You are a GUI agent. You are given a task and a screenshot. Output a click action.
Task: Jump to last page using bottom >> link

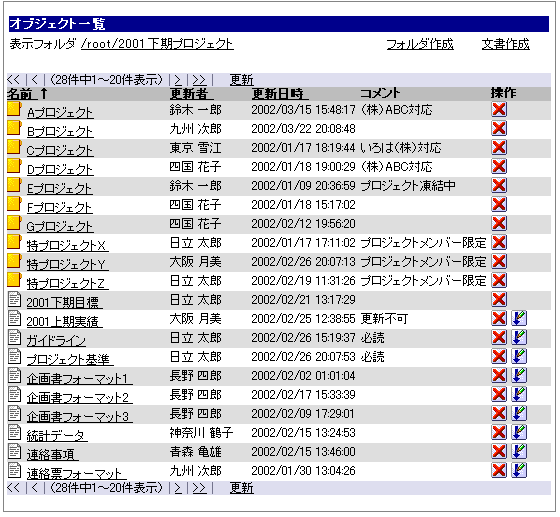pyautogui.click(x=199, y=488)
